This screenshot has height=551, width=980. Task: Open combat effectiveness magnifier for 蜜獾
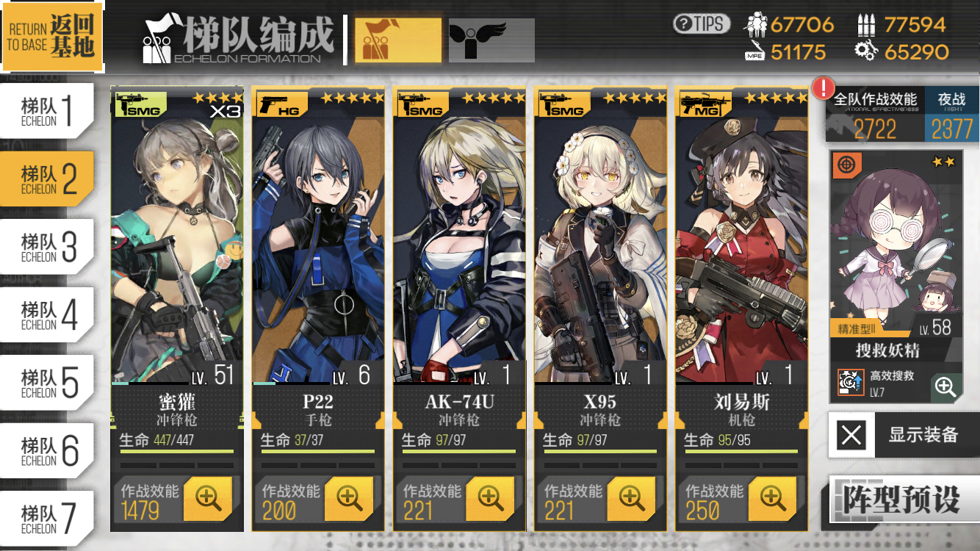pyautogui.click(x=208, y=499)
